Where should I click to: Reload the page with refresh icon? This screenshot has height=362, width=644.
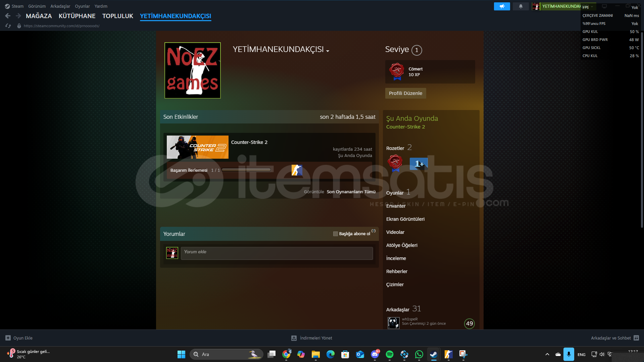[8, 26]
